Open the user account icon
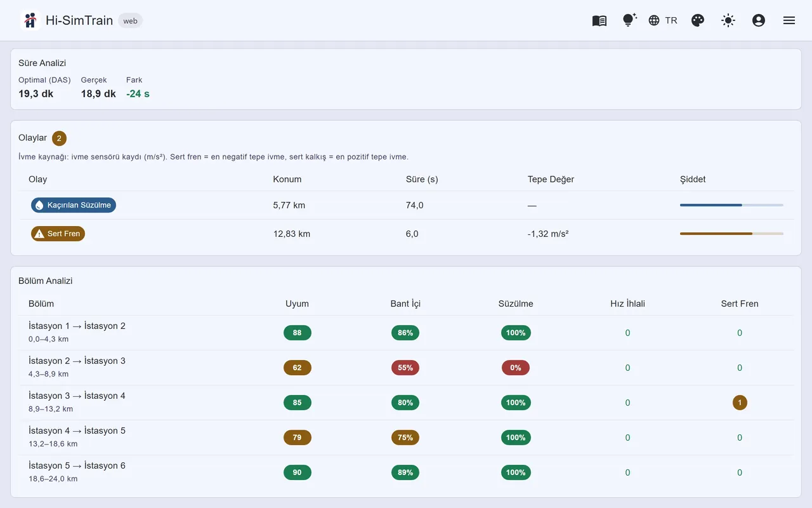 point(759,20)
